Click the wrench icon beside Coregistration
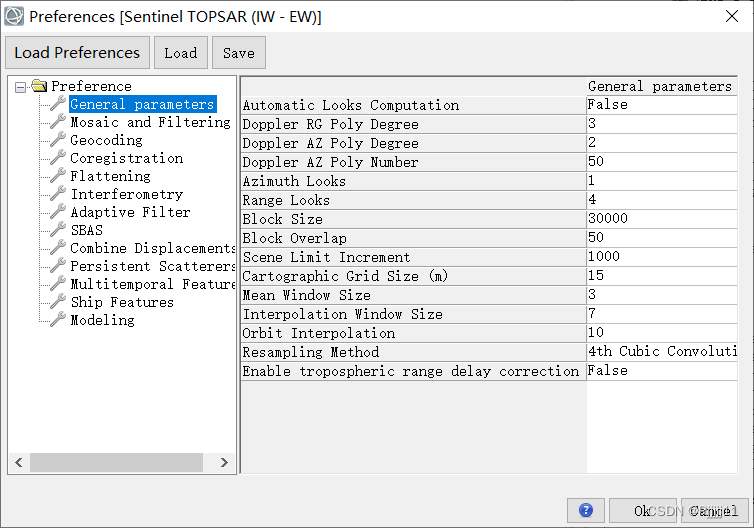This screenshot has width=754, height=528. coord(58,157)
